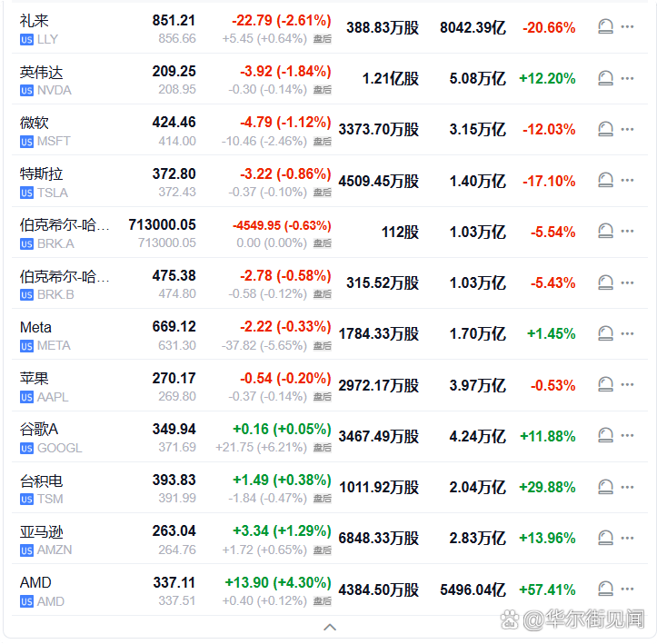Click the volume 1.21亿股
This screenshot has width=657, height=644.
(x=391, y=79)
